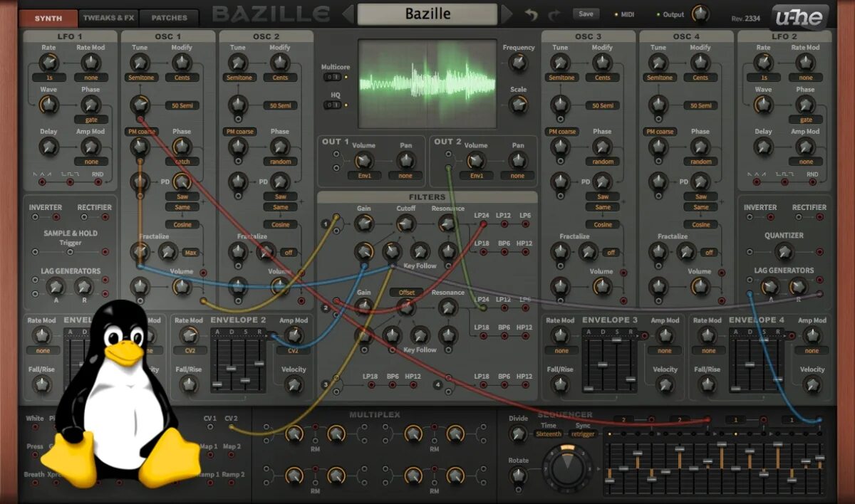This screenshot has height=504, width=855.
Task: Load the previous patch with left arrow
Action: [348, 14]
